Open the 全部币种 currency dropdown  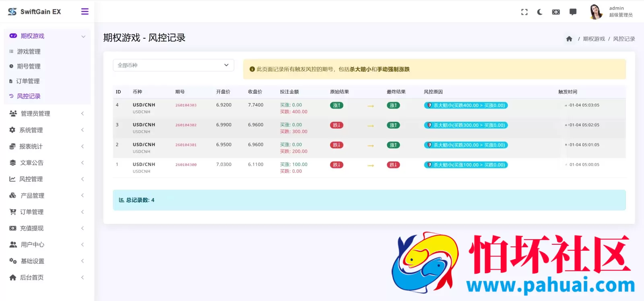click(173, 65)
